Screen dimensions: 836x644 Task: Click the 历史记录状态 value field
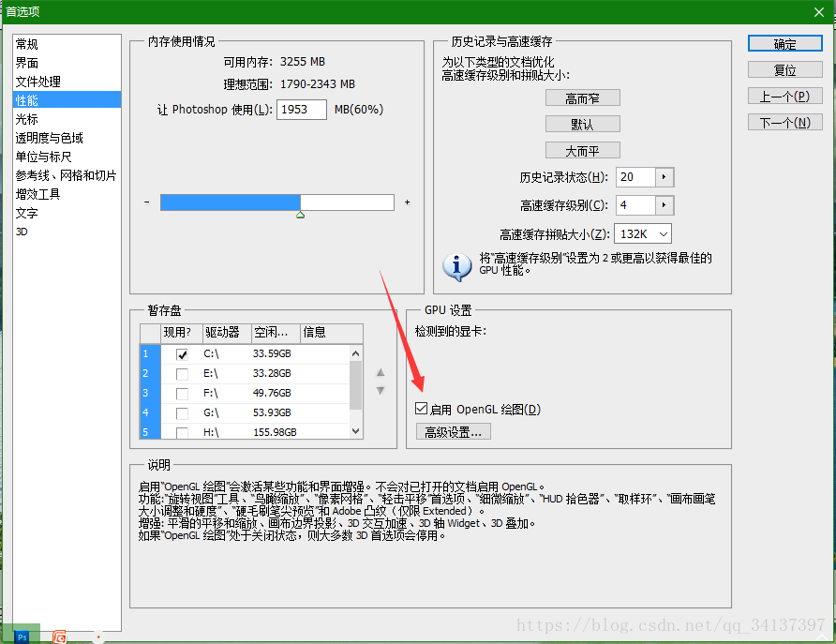click(x=635, y=177)
